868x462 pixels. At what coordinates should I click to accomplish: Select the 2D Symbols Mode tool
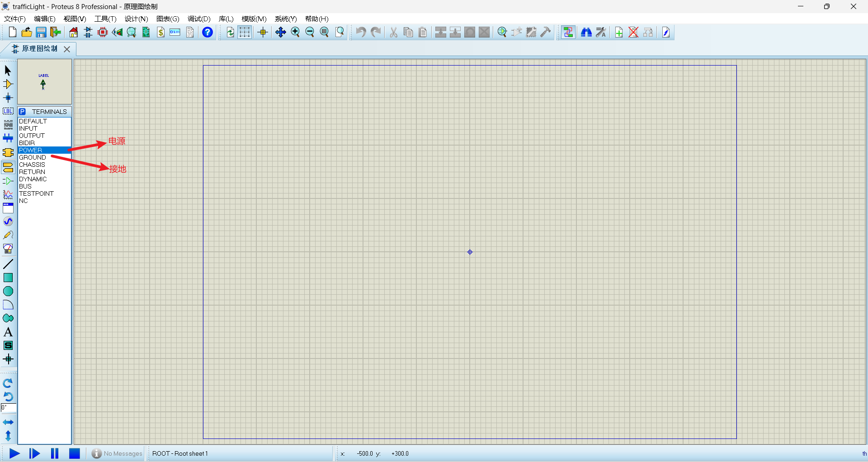pos(8,345)
